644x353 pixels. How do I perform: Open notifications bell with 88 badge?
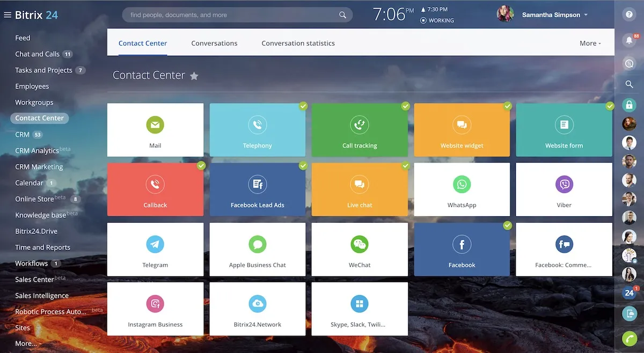coord(629,40)
